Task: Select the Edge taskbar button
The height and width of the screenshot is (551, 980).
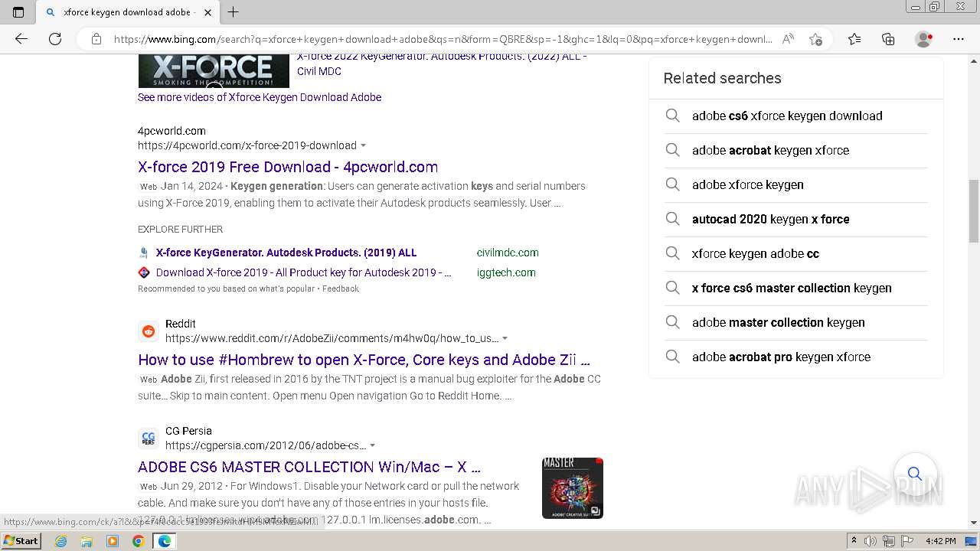Action: pos(165,541)
